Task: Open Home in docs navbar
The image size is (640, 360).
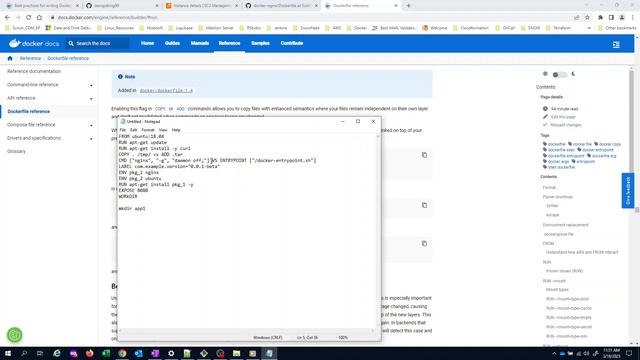Action: [x=147, y=43]
